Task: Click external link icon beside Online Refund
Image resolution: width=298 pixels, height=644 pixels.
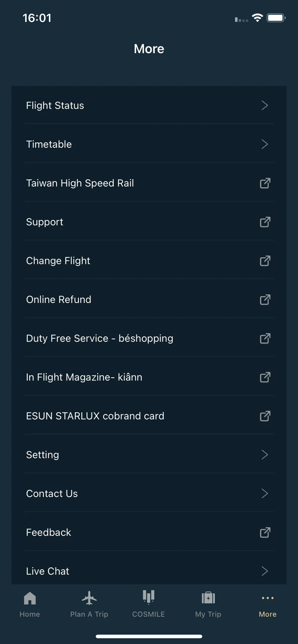Action: click(265, 300)
